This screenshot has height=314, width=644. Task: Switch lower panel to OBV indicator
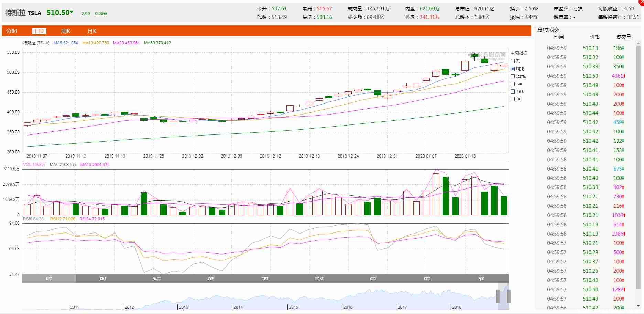point(373,279)
